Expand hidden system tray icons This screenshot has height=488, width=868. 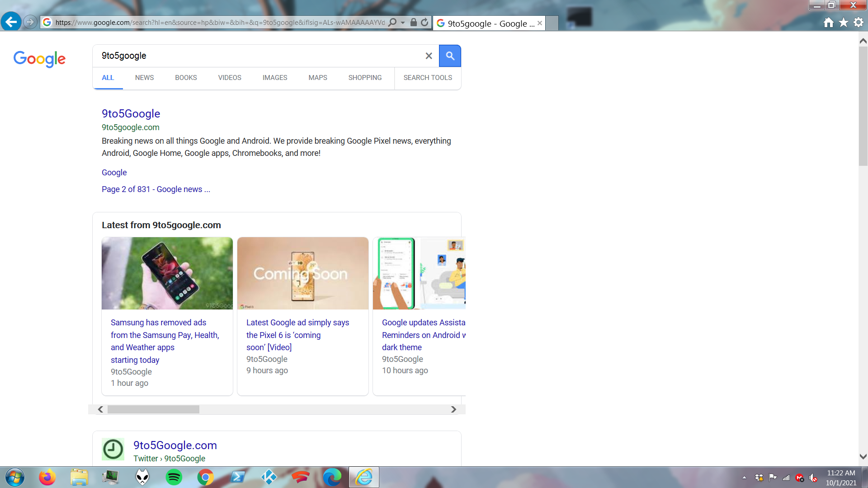(x=745, y=478)
